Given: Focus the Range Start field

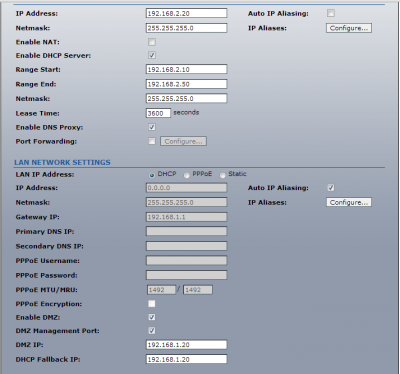Looking at the screenshot, I should coord(186,69).
